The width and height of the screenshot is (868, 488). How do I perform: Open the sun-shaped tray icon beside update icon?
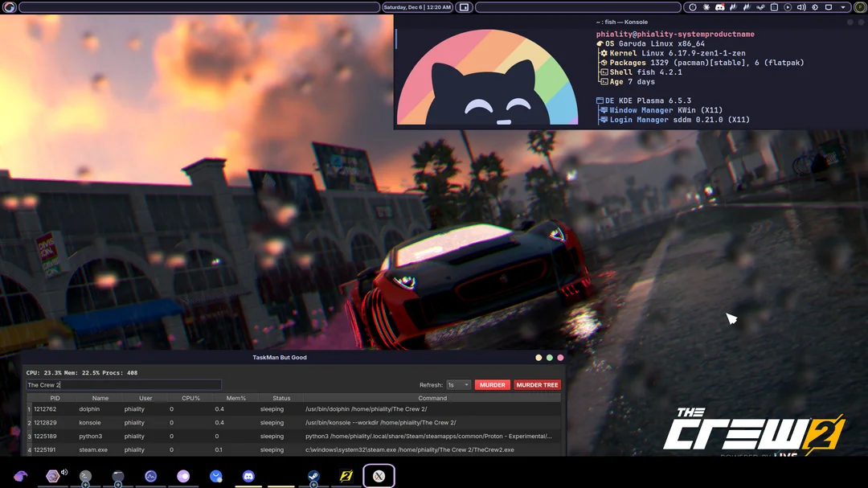706,7
